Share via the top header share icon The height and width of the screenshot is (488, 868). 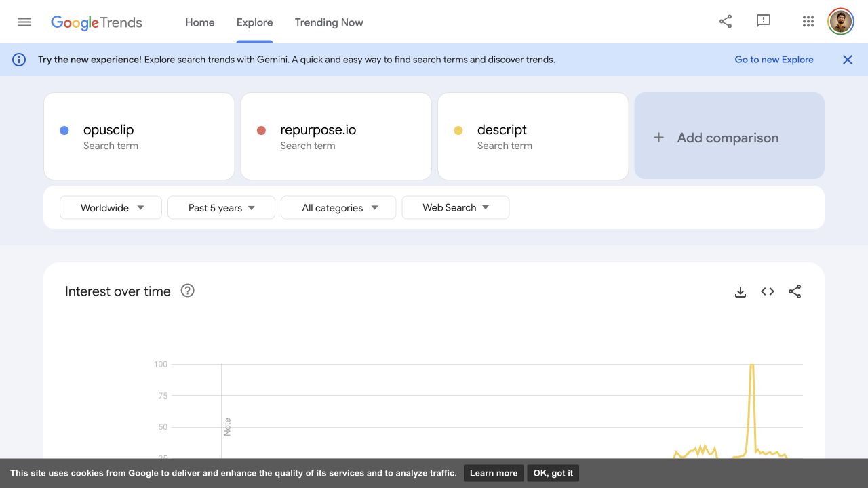[726, 22]
